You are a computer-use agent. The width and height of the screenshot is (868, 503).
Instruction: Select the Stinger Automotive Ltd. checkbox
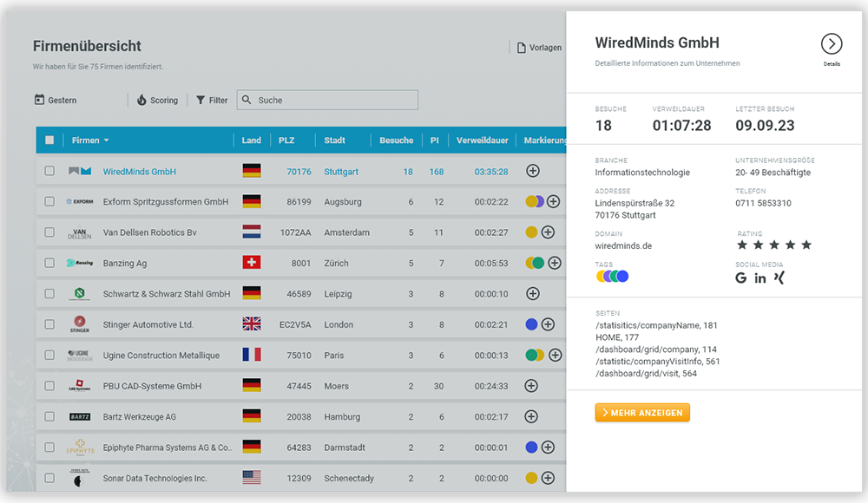49,324
